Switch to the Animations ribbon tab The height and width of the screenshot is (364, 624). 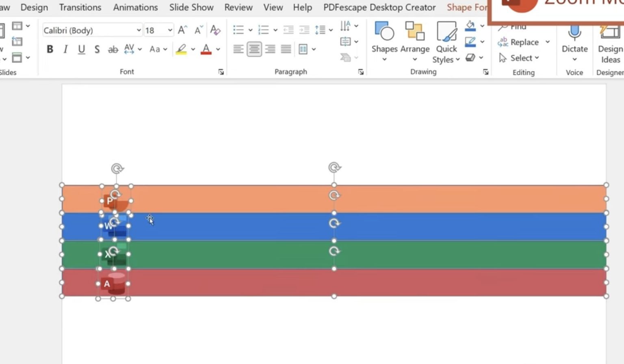click(x=135, y=7)
